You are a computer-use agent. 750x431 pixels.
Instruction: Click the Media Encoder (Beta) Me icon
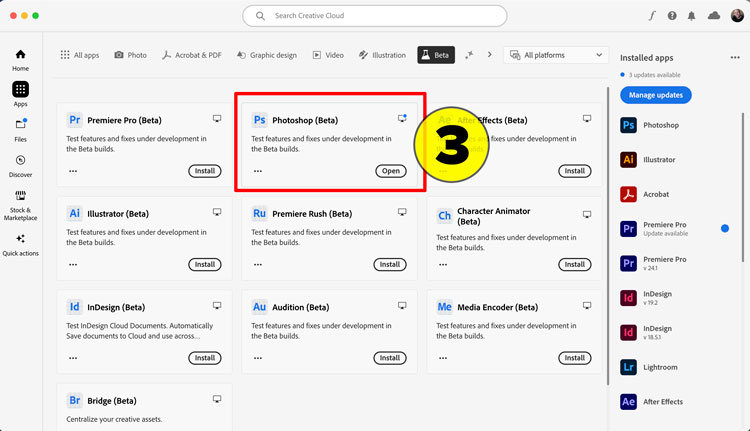[x=444, y=307]
